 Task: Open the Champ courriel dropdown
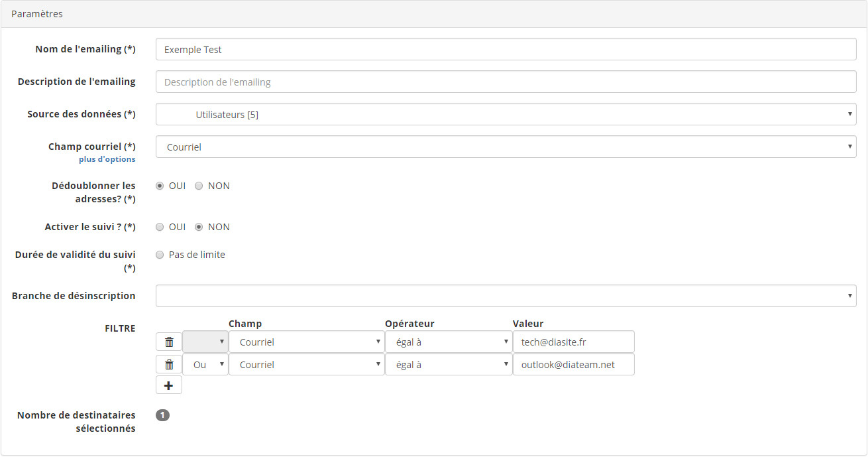(506, 147)
